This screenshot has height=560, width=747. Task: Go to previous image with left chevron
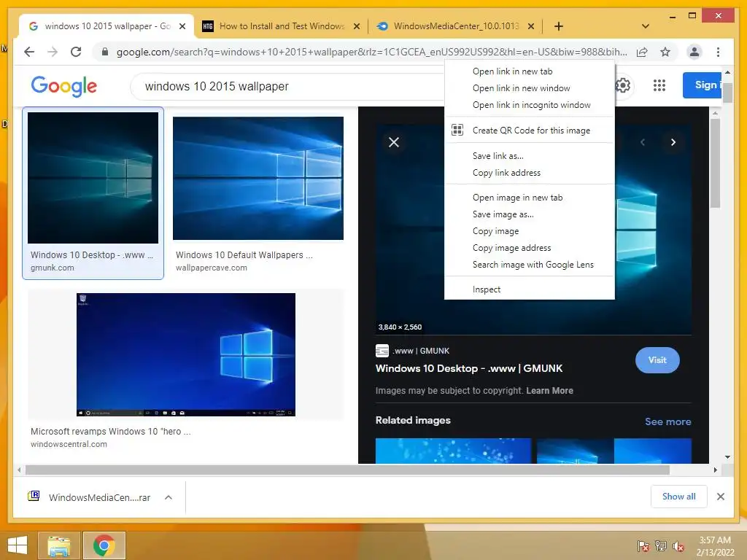(643, 142)
